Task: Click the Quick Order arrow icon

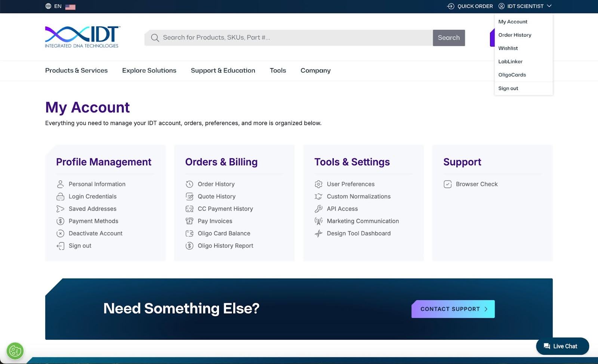Action: click(x=451, y=6)
